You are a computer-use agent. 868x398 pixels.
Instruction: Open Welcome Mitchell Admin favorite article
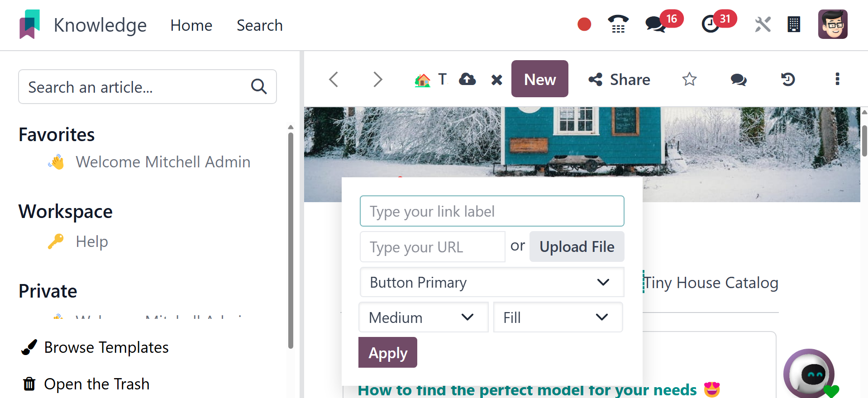coord(163,162)
